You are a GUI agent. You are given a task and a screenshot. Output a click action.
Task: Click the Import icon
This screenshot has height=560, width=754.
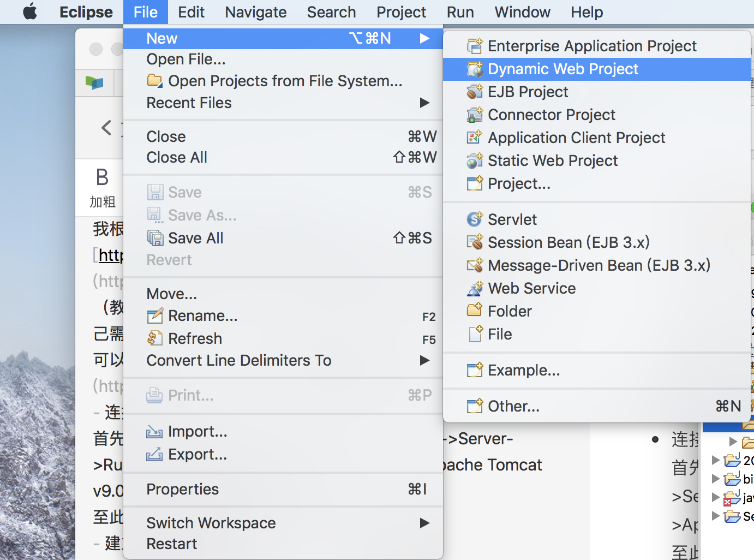154,432
